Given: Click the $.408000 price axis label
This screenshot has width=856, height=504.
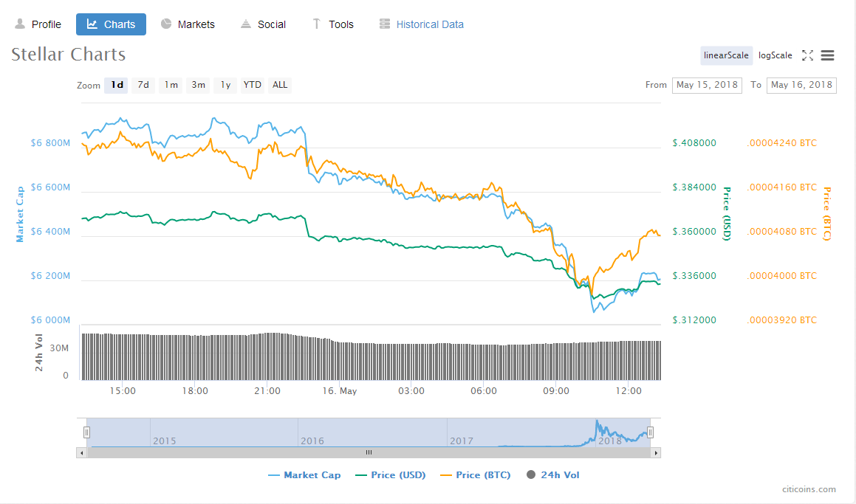Looking at the screenshot, I should [694, 143].
